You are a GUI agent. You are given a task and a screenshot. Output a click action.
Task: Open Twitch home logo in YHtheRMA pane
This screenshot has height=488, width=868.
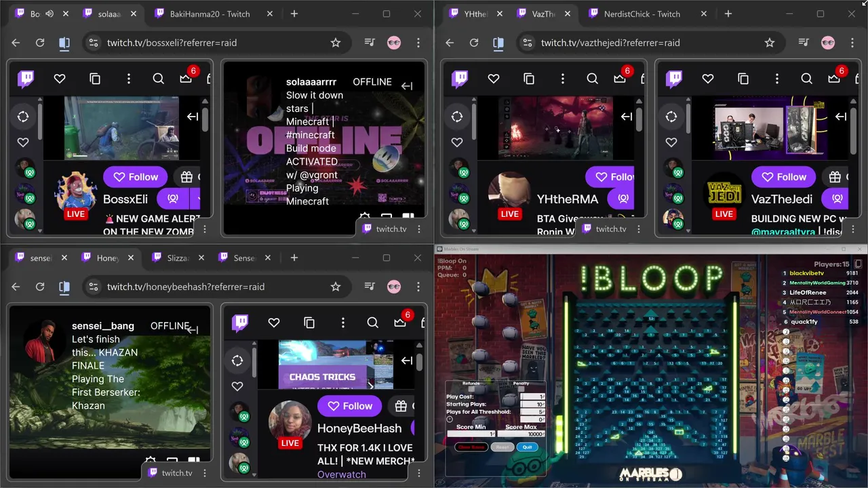[460, 79]
